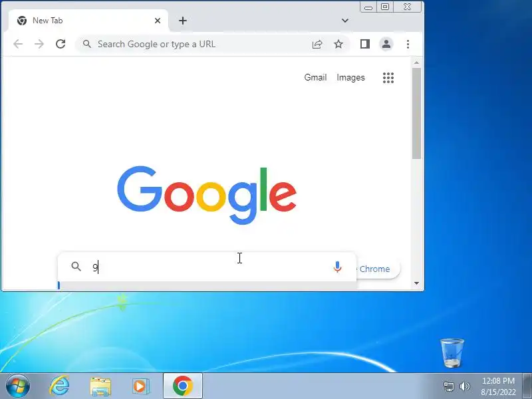Share this page icon in address bar
Screen dimensions: 532x399
click(317, 44)
